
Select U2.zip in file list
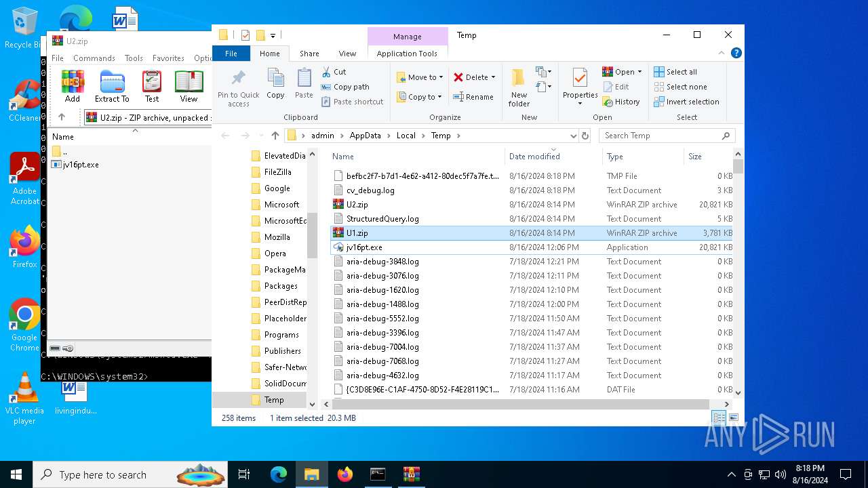pyautogui.click(x=532, y=205)
